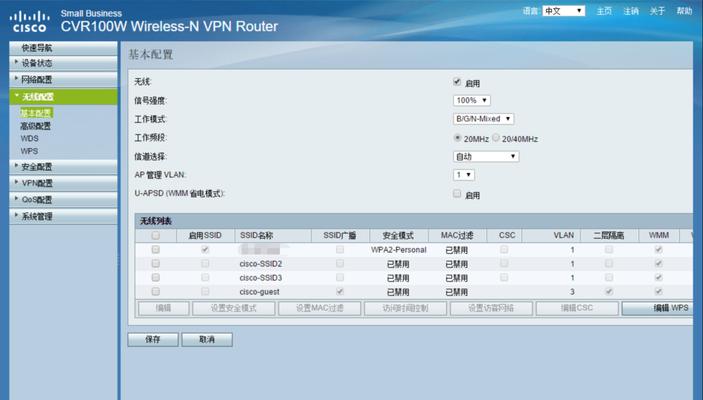The height and width of the screenshot is (400, 703).
Task: Click the 设置MAC过滤 button
Action: tap(319, 308)
